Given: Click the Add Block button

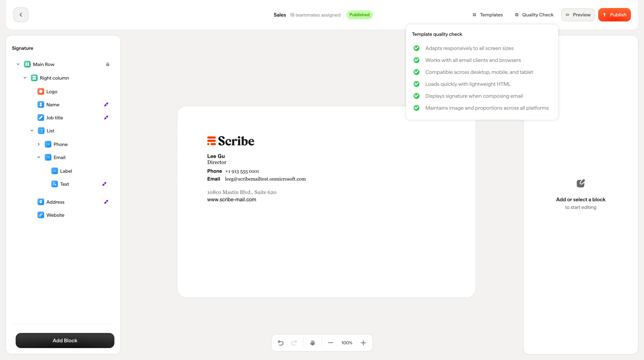Looking at the screenshot, I should [x=65, y=340].
